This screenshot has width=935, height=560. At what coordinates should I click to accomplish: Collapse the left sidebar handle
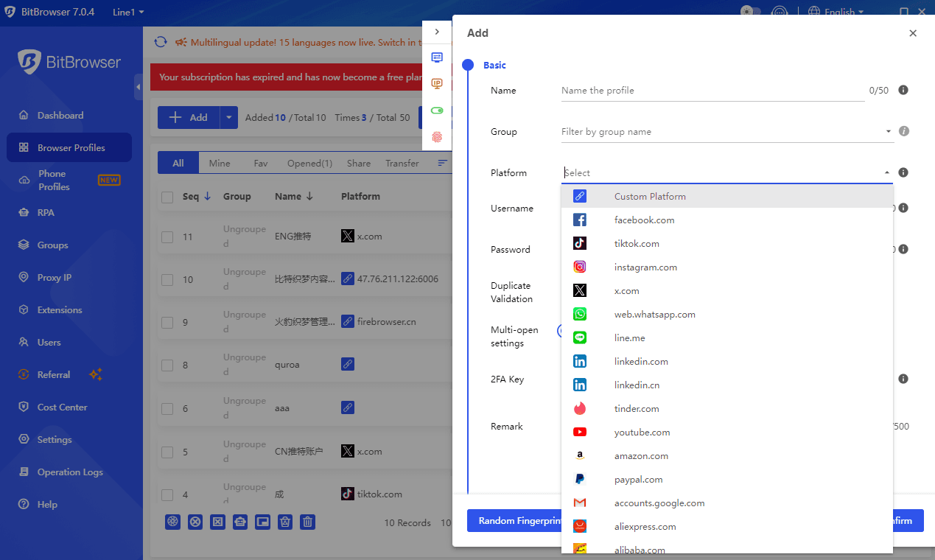pos(139,87)
